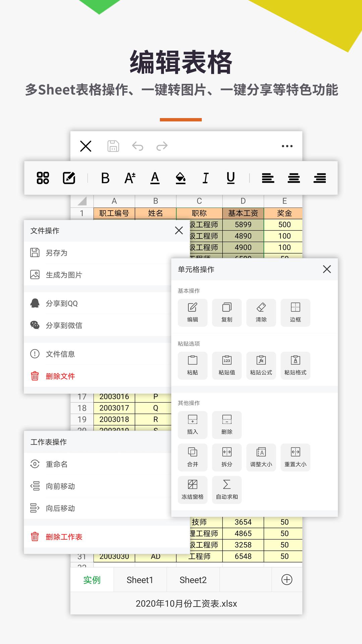
Task: Select the Merge cells (合并) icon
Action: point(192,457)
